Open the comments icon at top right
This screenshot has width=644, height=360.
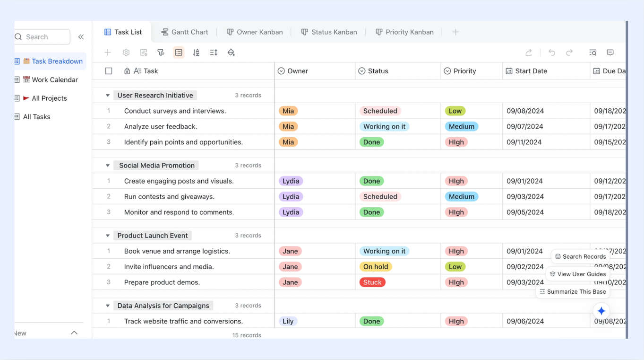tap(610, 53)
